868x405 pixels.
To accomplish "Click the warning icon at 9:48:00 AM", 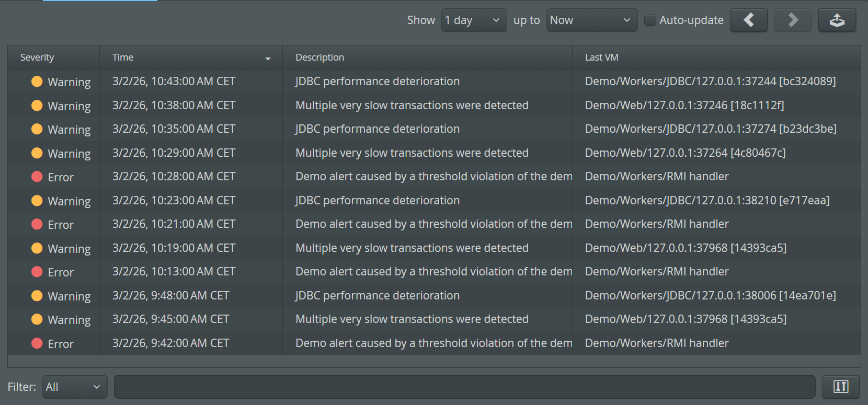I will [x=37, y=296].
